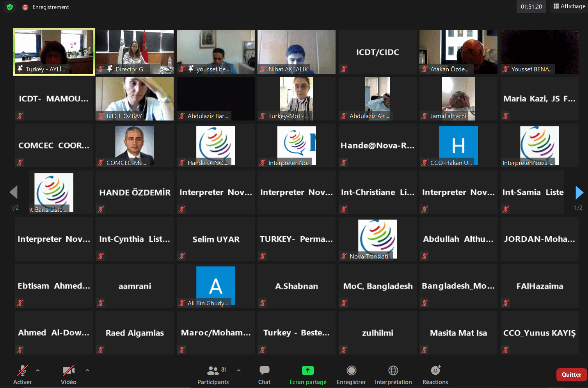
Task: Expand audio options arrow next to Activer
Action: 38,370
